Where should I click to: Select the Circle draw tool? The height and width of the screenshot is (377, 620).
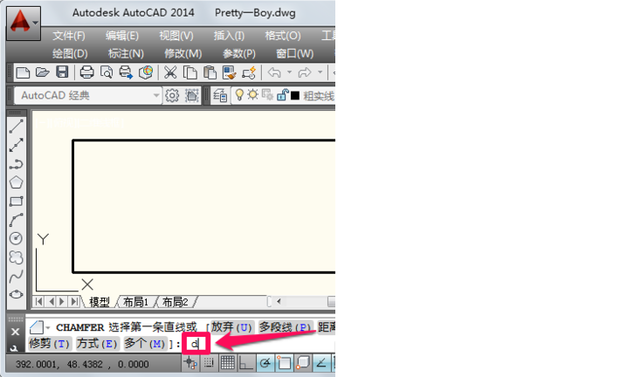[x=16, y=239]
